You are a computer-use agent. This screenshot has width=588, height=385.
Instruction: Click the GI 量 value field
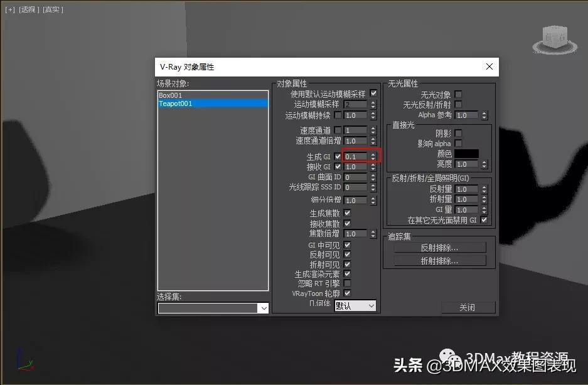coord(467,210)
